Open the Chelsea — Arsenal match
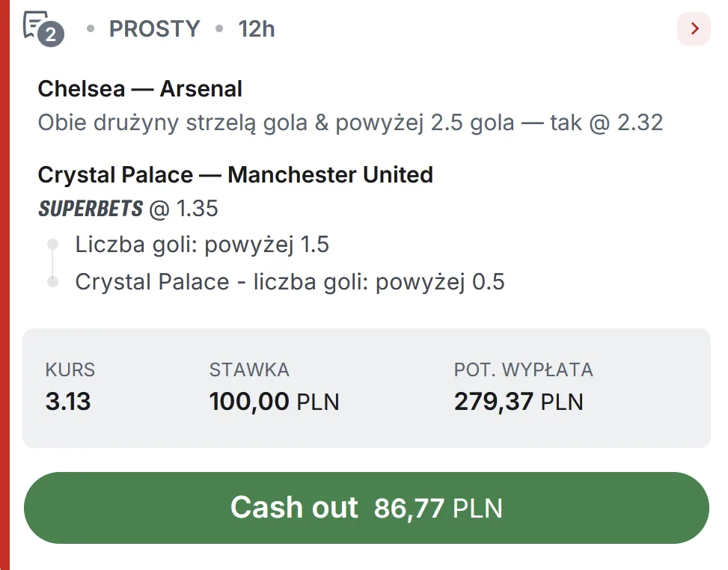Viewport: 728px width, 570px height. tap(139, 88)
